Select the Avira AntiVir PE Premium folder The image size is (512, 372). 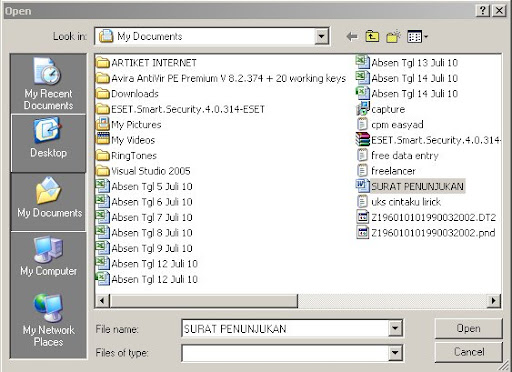[221, 78]
